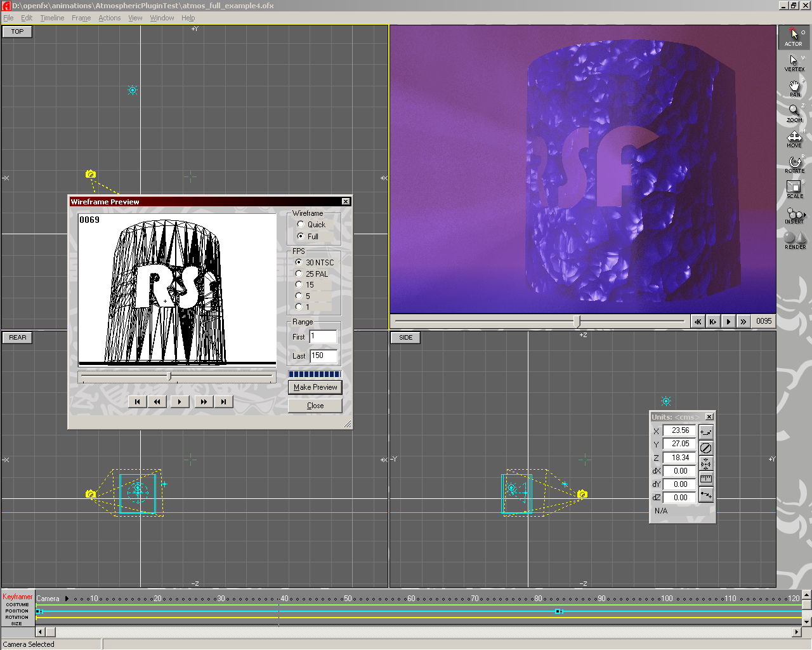Choose the Zoom tool

tap(794, 113)
